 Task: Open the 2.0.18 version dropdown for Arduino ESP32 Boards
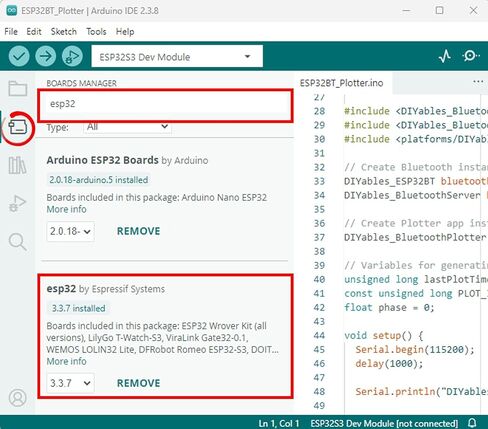coord(70,231)
